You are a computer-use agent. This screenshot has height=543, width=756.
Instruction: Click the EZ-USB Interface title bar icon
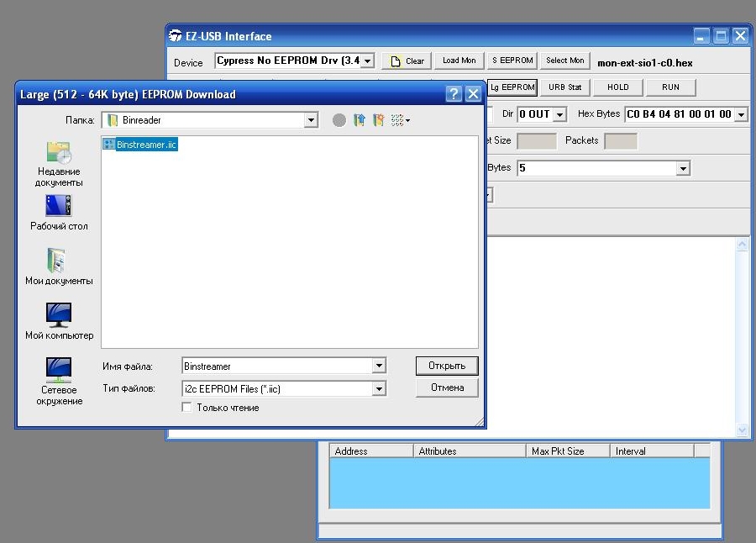[176, 35]
